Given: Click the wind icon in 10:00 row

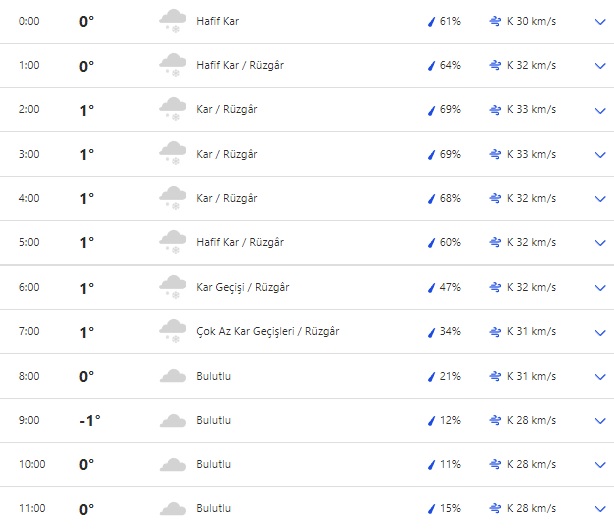Looking at the screenshot, I should [x=495, y=465].
